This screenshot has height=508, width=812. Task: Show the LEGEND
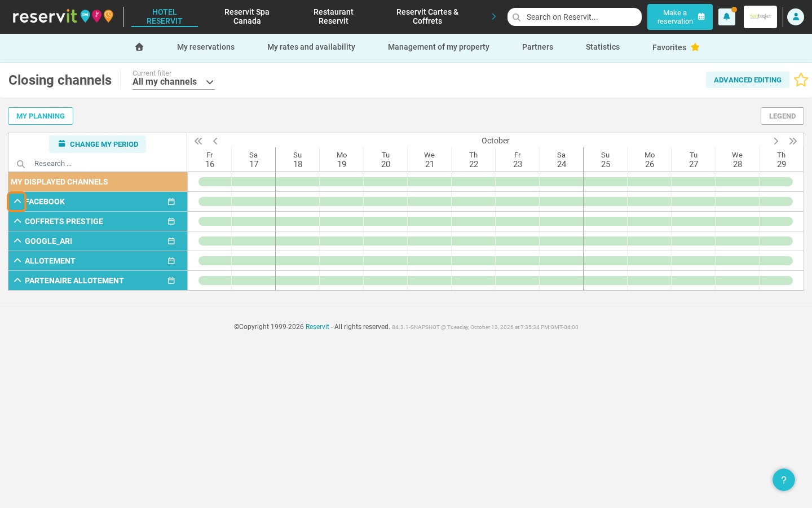tap(782, 116)
